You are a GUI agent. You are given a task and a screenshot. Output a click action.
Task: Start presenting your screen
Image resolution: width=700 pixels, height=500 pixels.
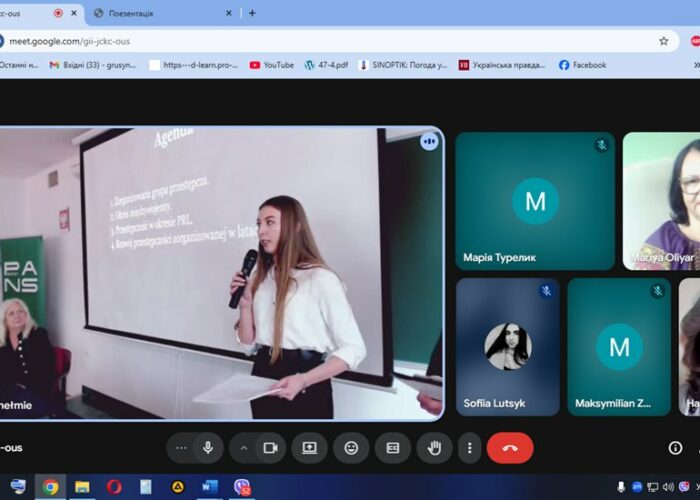[x=310, y=448]
